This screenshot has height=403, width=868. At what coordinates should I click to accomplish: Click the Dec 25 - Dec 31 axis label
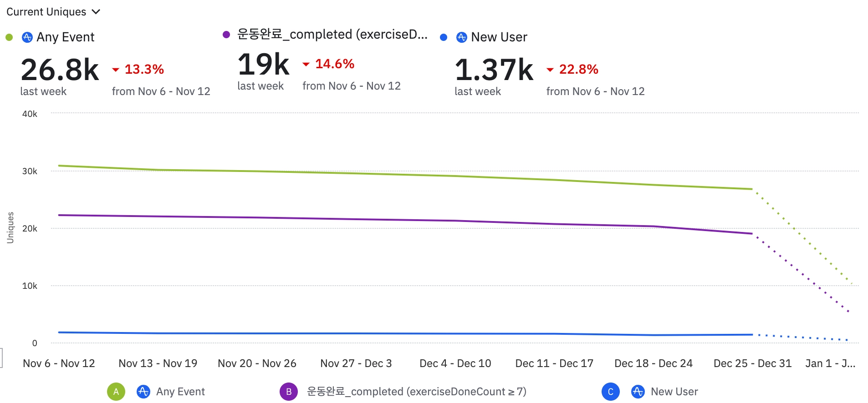pyautogui.click(x=752, y=363)
